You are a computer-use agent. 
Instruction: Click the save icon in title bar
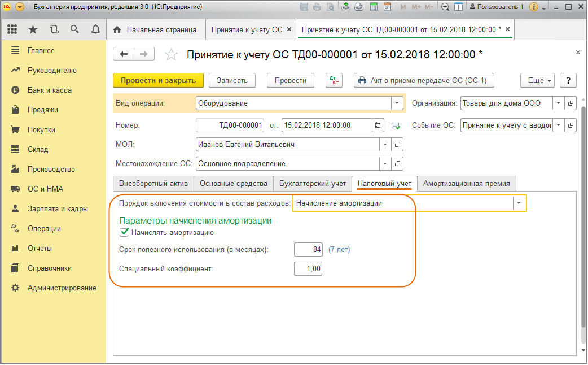(x=304, y=7)
